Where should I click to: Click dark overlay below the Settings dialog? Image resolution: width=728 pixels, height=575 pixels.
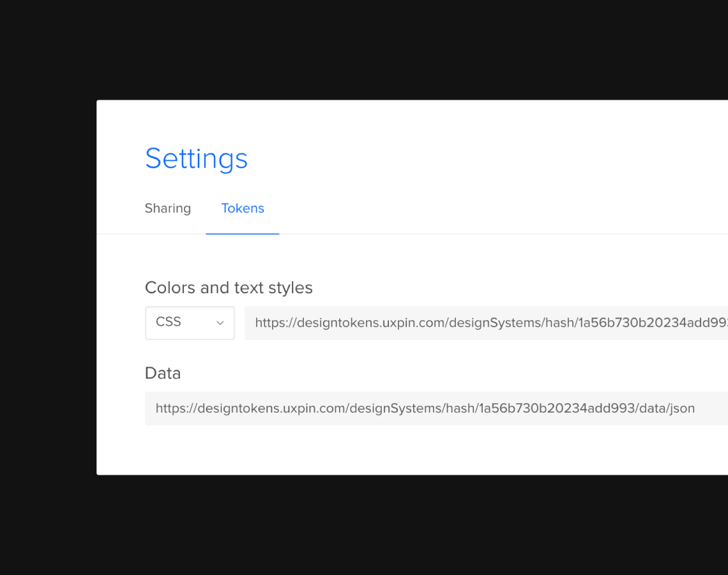click(x=364, y=525)
